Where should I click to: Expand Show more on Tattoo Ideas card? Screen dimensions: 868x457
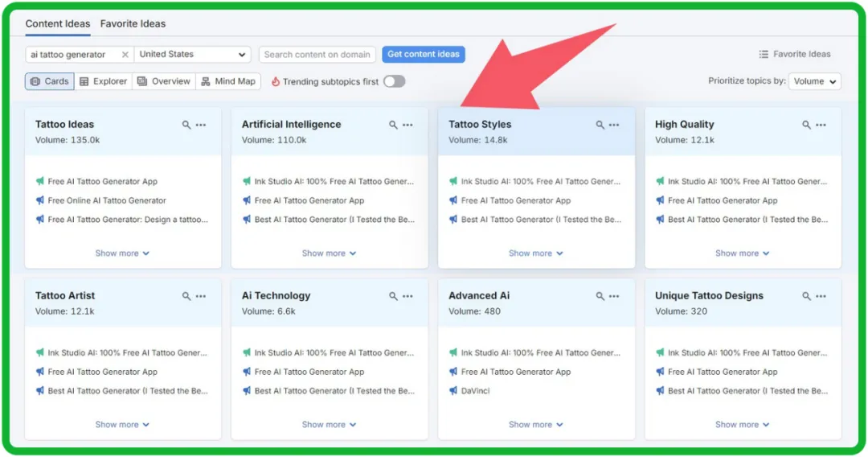pyautogui.click(x=122, y=253)
